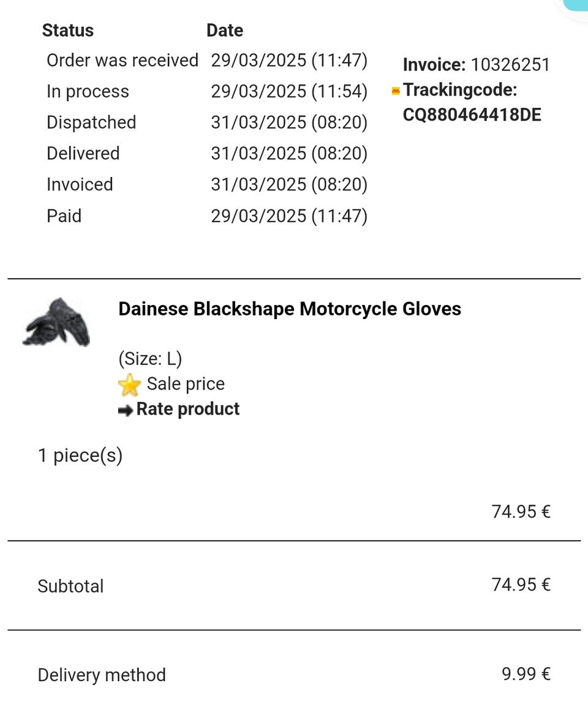Open the motorcycle gloves product thumbnail

(56, 322)
